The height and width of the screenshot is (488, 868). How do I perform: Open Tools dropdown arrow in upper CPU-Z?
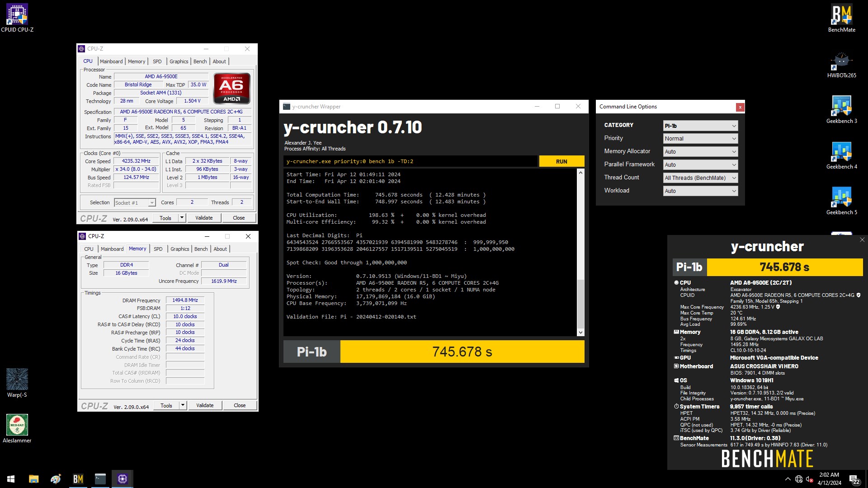(x=182, y=218)
